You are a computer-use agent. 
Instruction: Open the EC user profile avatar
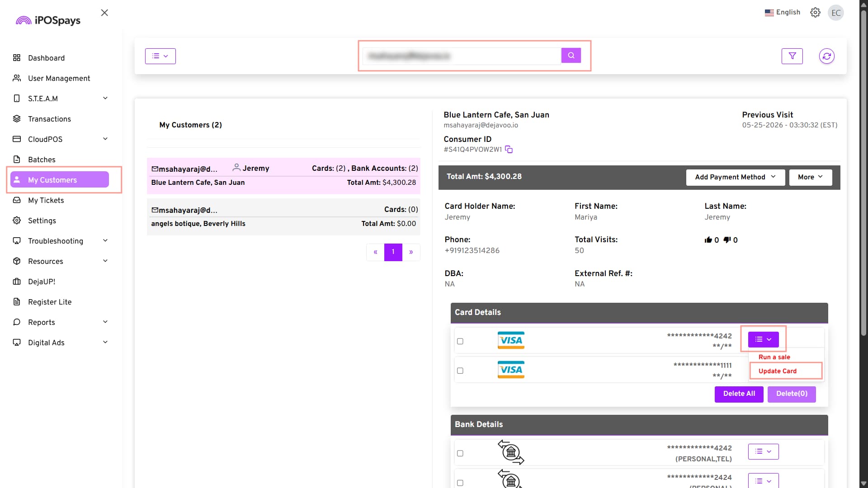[x=836, y=13]
